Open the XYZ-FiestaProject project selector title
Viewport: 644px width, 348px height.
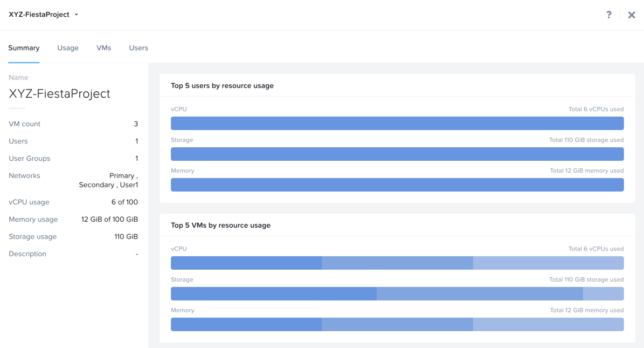tap(39, 15)
